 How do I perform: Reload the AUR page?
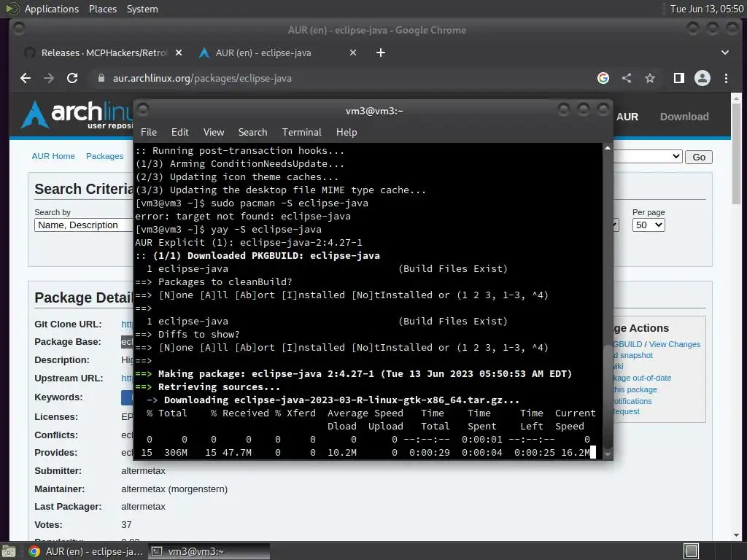point(72,78)
